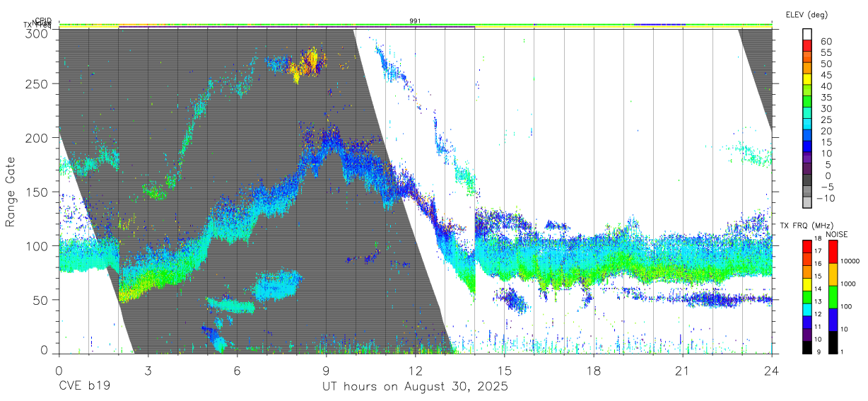Click the '991' CPID value above plot
This screenshot has width=868, height=401.
[x=415, y=21]
